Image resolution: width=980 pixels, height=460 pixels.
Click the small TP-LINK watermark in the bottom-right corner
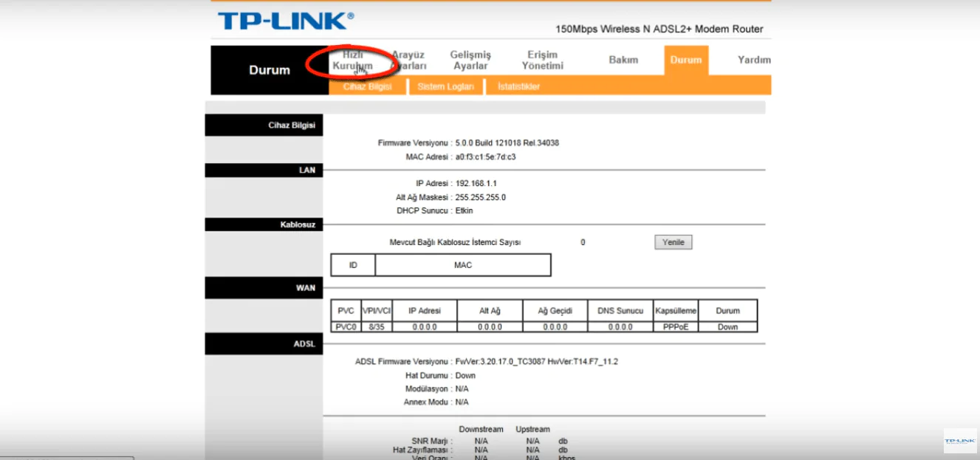pos(959,441)
